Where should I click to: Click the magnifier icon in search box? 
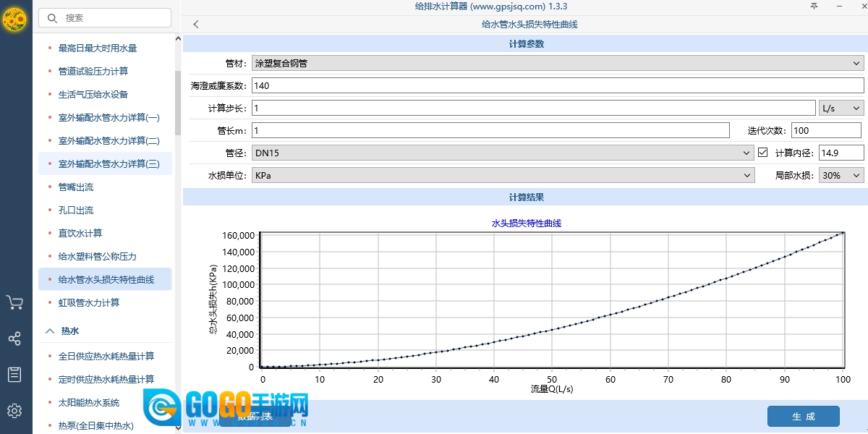52,18
